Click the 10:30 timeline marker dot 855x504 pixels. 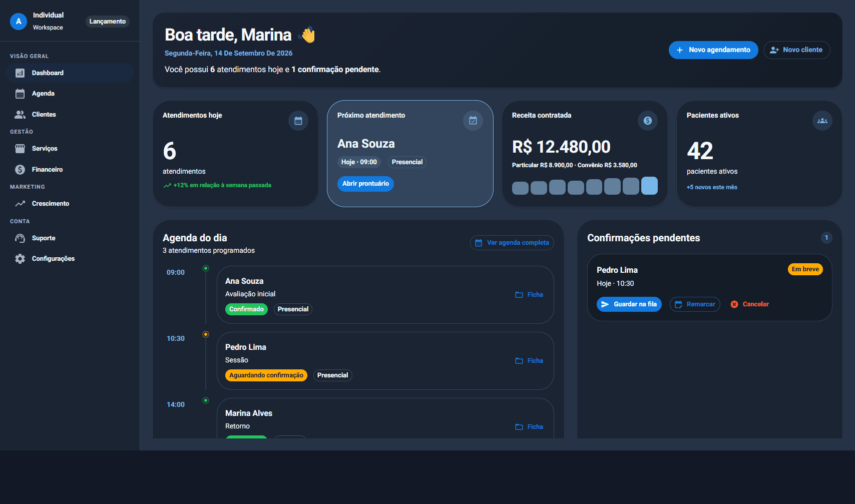[206, 334]
